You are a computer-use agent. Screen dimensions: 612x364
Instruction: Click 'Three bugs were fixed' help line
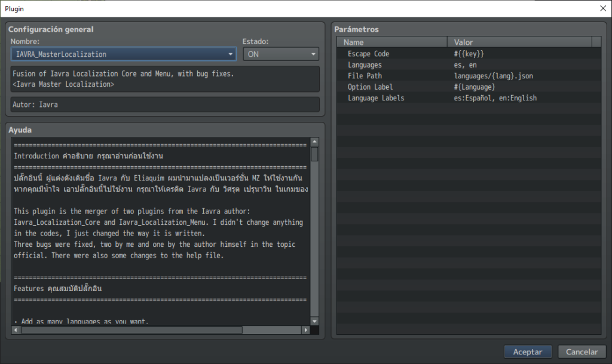click(155, 244)
